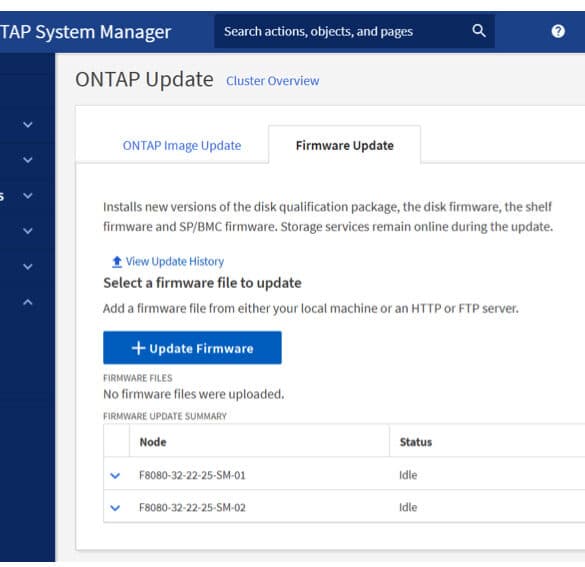This screenshot has width=585, height=567.
Task: Click the FIRMWARE UPDATE SUMMARY label
Action: [x=165, y=416]
